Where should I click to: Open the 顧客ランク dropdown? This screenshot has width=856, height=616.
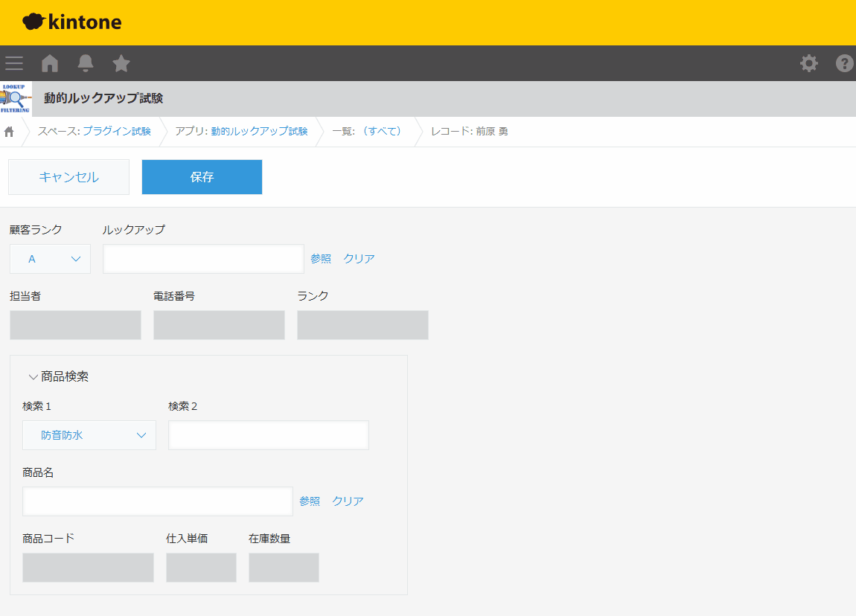(50, 259)
